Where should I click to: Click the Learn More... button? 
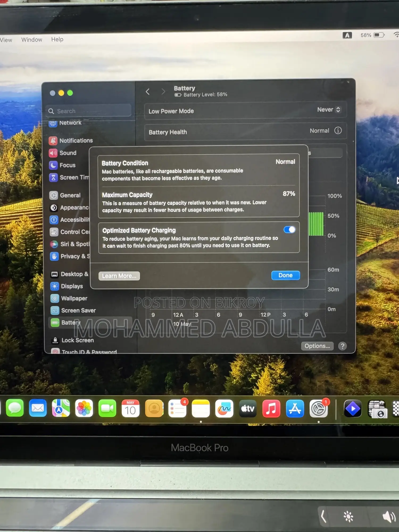[x=119, y=276]
